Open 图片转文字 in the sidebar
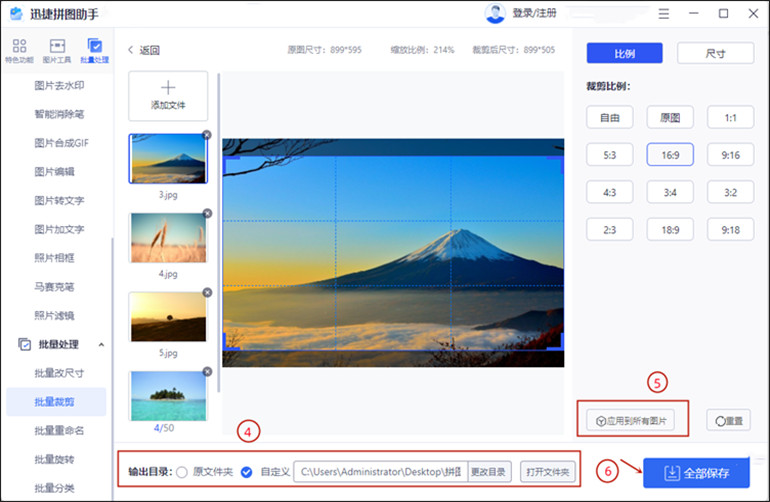The width and height of the screenshot is (770, 502). click(59, 200)
